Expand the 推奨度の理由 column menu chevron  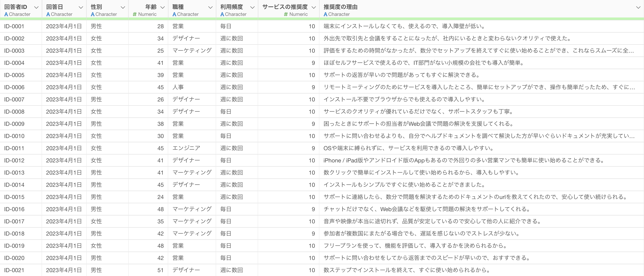tap(638, 7)
